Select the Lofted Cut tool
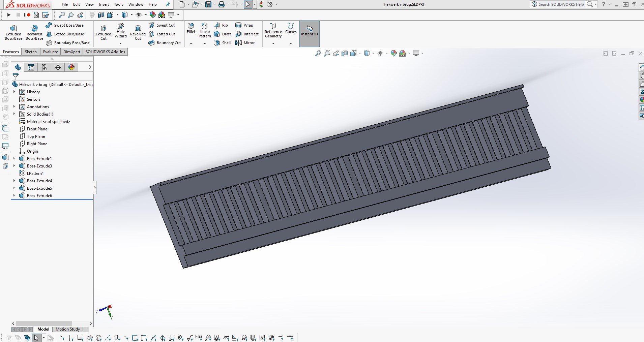The height and width of the screenshot is (342, 644). point(162,34)
